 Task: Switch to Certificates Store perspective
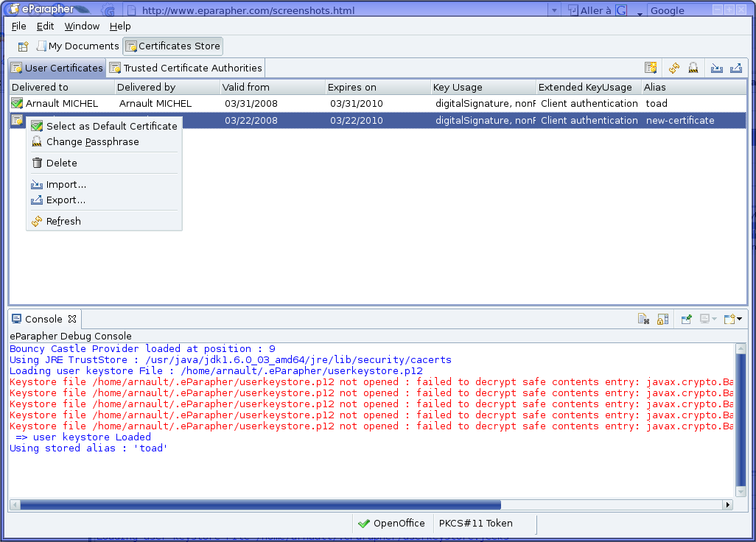point(172,46)
